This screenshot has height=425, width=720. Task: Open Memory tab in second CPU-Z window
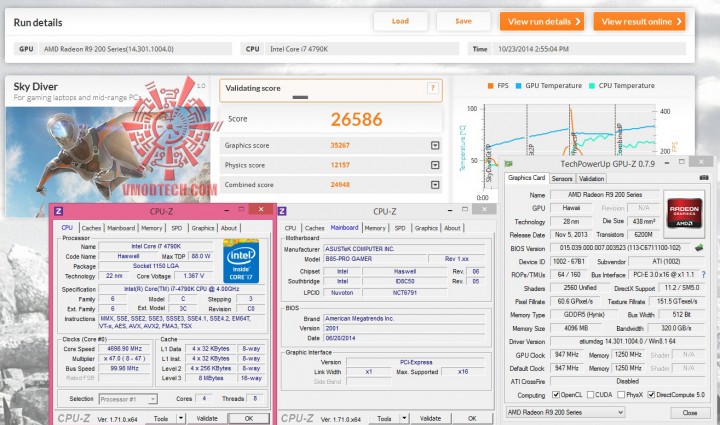pyautogui.click(x=375, y=228)
